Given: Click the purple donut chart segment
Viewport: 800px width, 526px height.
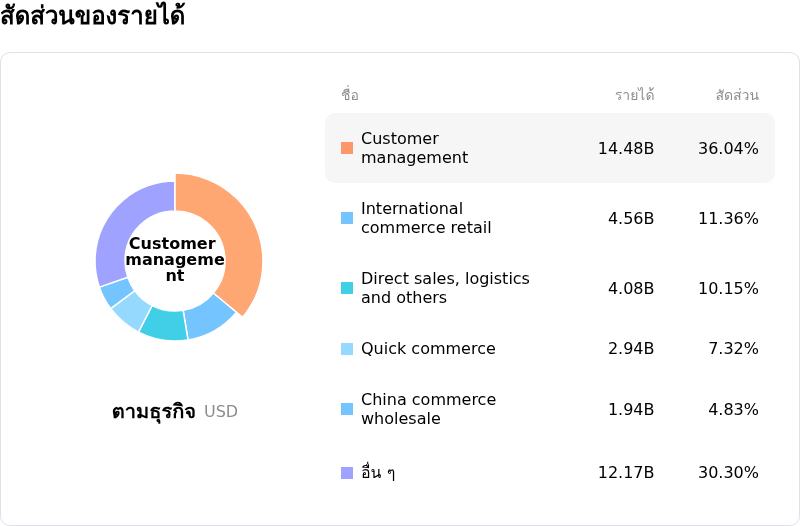Looking at the screenshot, I should (121, 224).
